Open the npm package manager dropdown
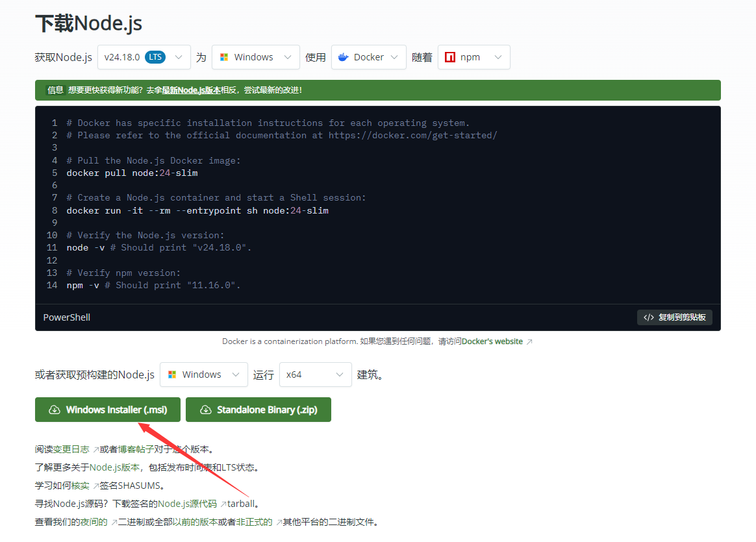This screenshot has height=542, width=756. coord(473,57)
